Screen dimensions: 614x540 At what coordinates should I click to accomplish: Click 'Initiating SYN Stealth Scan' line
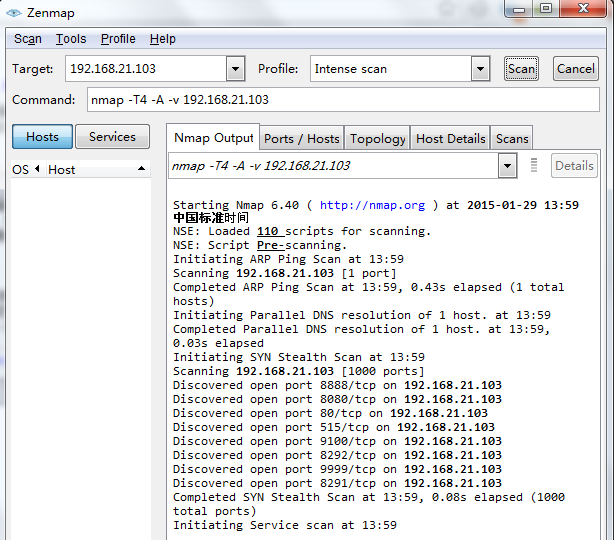click(x=299, y=358)
